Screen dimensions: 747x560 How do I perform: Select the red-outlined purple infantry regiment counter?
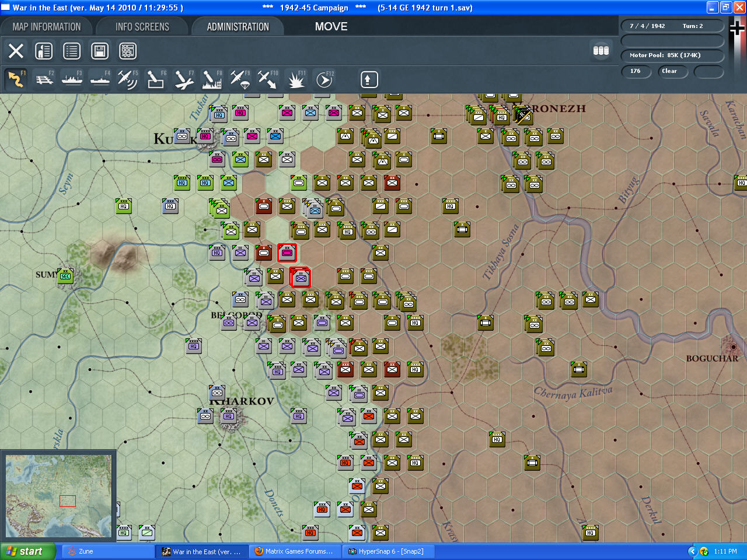[301, 278]
